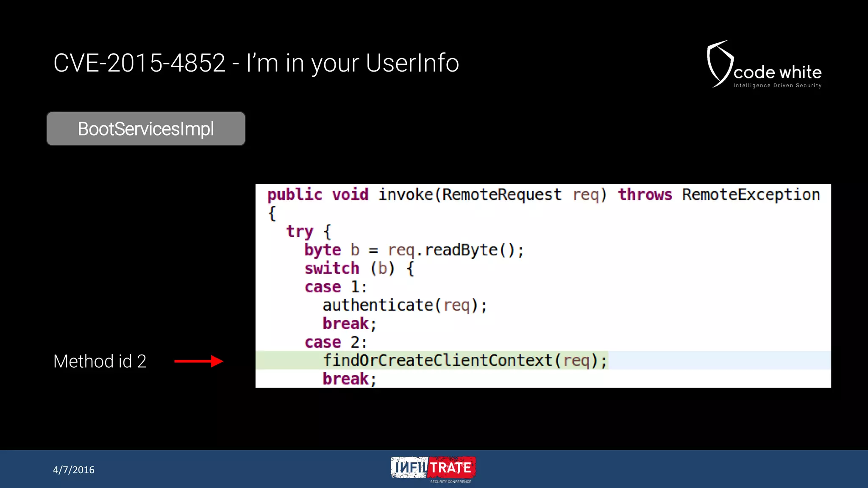Click the 'byte b = req.readByte();' line
The width and height of the screenshot is (868, 488).
point(414,250)
